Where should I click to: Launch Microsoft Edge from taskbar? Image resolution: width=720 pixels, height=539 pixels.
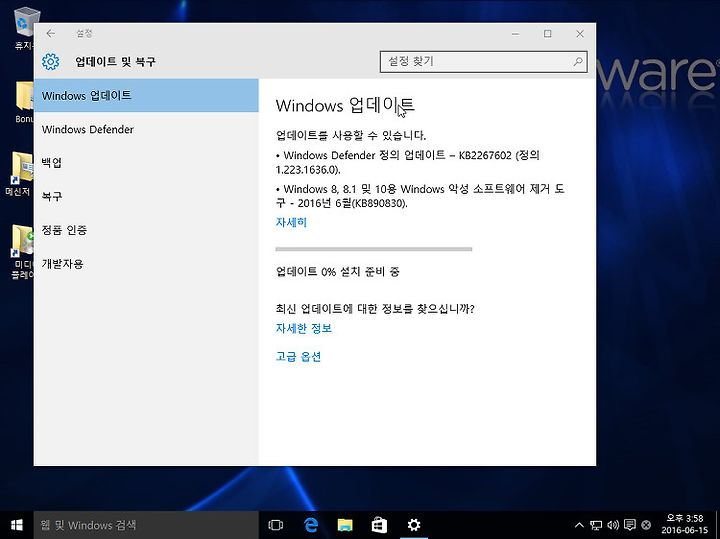tap(311, 525)
